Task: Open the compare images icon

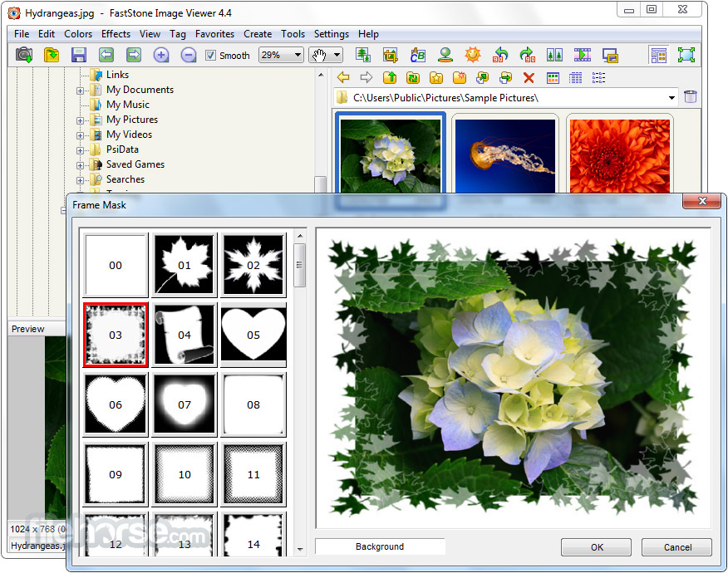Action: tap(555, 55)
